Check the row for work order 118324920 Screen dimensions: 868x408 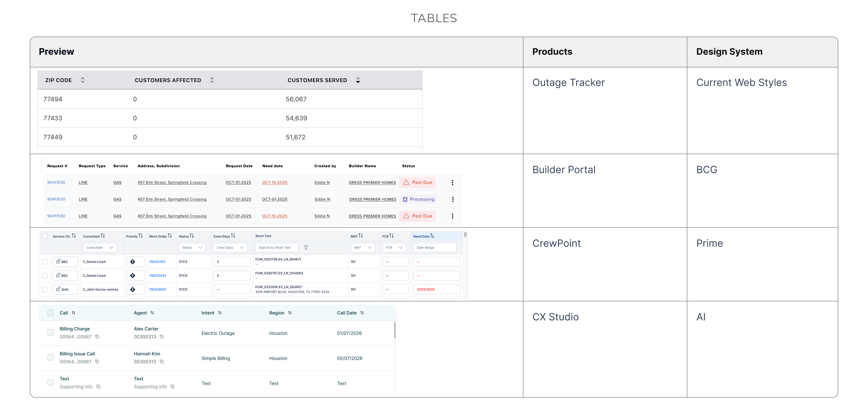pyautogui.click(x=45, y=289)
